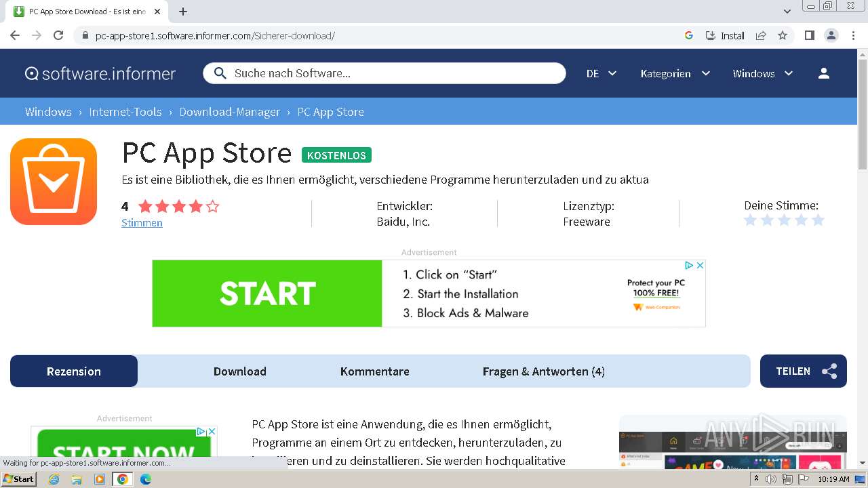The image size is (868, 488).
Task: Open the user account icon in site header
Action: point(824,73)
